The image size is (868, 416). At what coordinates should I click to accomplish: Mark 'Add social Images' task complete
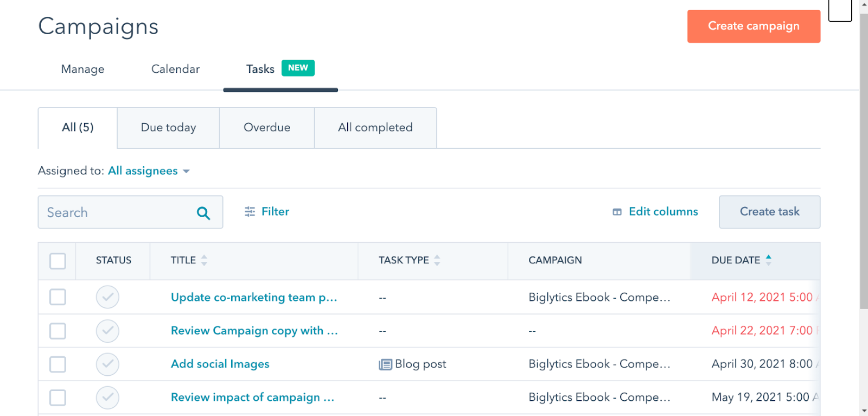(x=107, y=364)
